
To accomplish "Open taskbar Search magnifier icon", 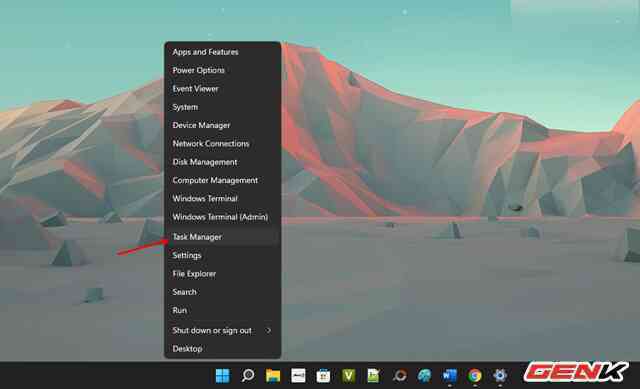I will pos(248,376).
